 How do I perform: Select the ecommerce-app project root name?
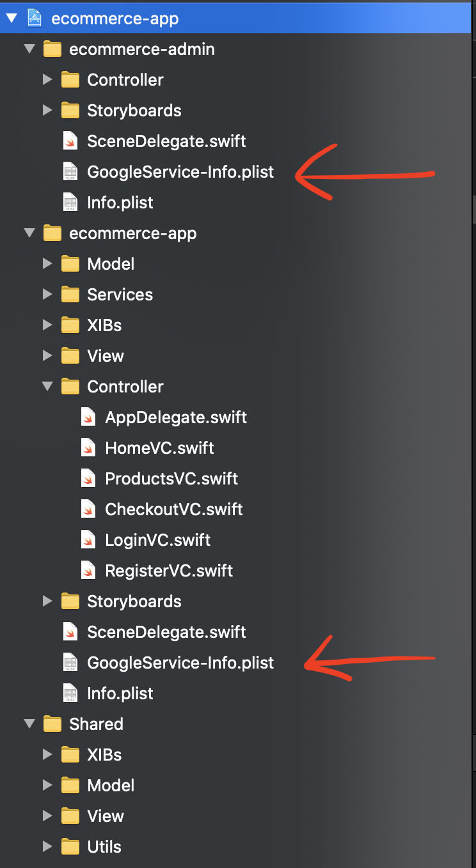(115, 19)
